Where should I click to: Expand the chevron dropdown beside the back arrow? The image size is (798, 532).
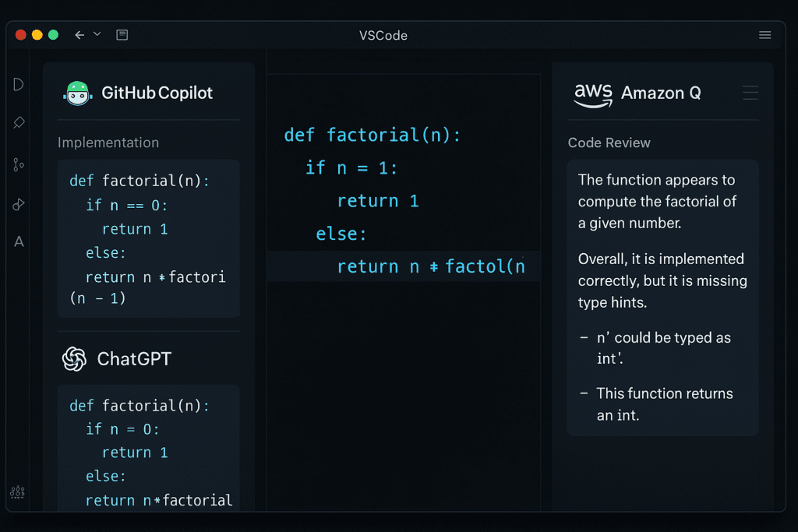click(97, 34)
